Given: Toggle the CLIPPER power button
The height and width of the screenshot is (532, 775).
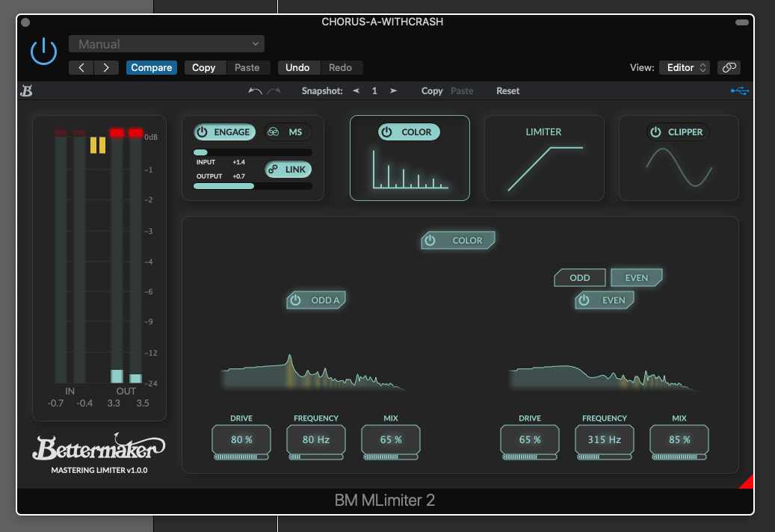Looking at the screenshot, I should [678, 132].
